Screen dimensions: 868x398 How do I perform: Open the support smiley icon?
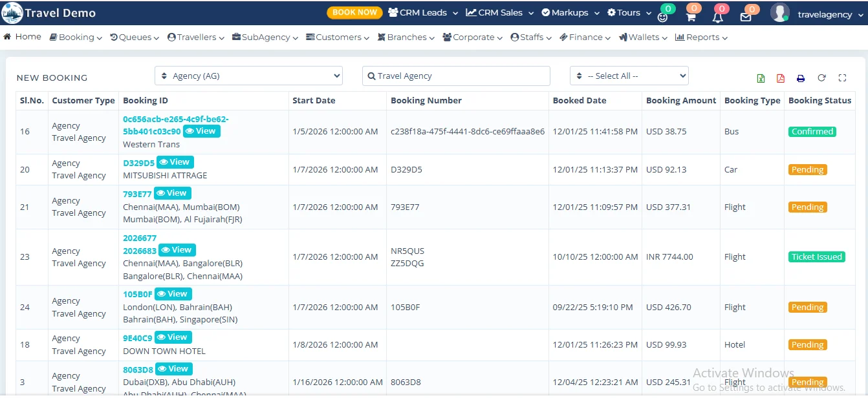tap(662, 17)
